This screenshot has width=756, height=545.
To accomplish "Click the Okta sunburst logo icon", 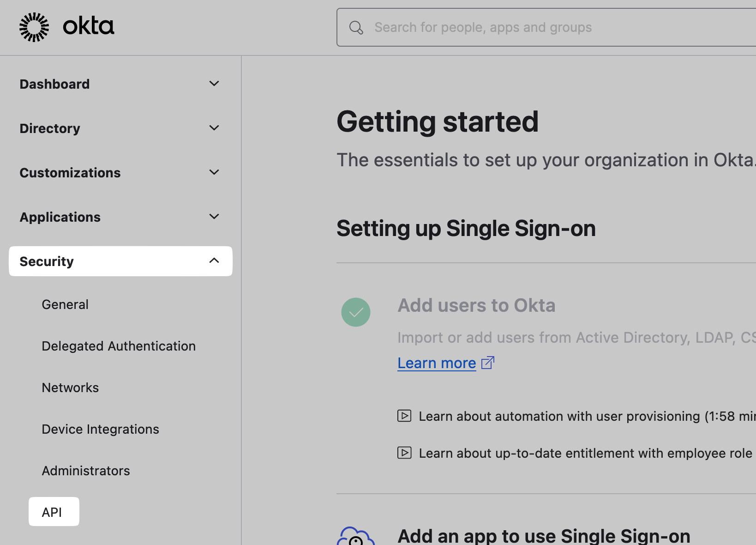I will 34,27.
